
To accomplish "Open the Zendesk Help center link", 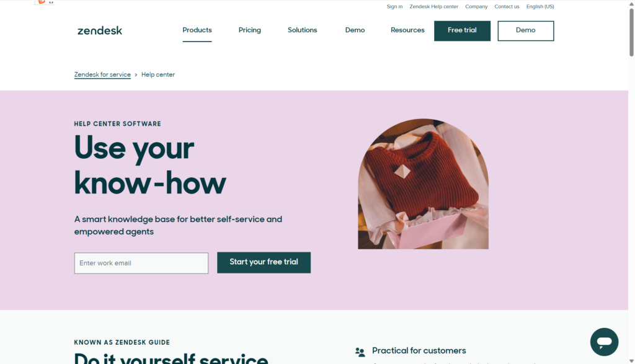I will (x=433, y=6).
